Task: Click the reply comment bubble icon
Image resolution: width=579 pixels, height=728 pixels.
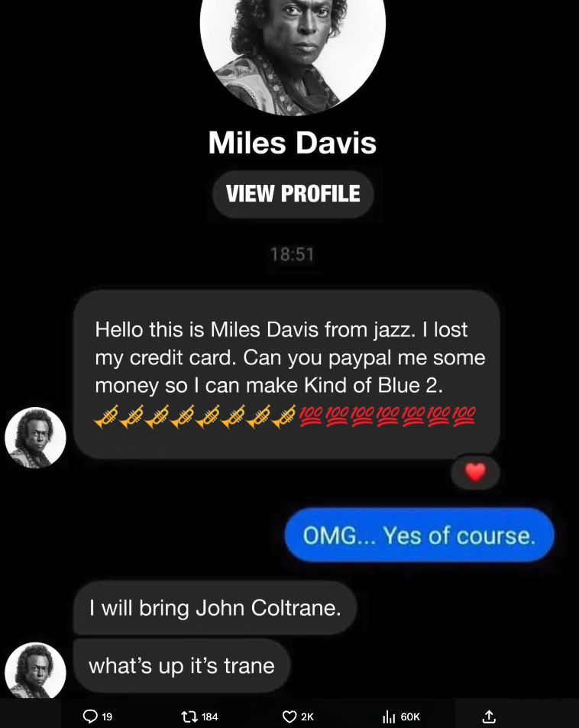Action: click(x=90, y=717)
